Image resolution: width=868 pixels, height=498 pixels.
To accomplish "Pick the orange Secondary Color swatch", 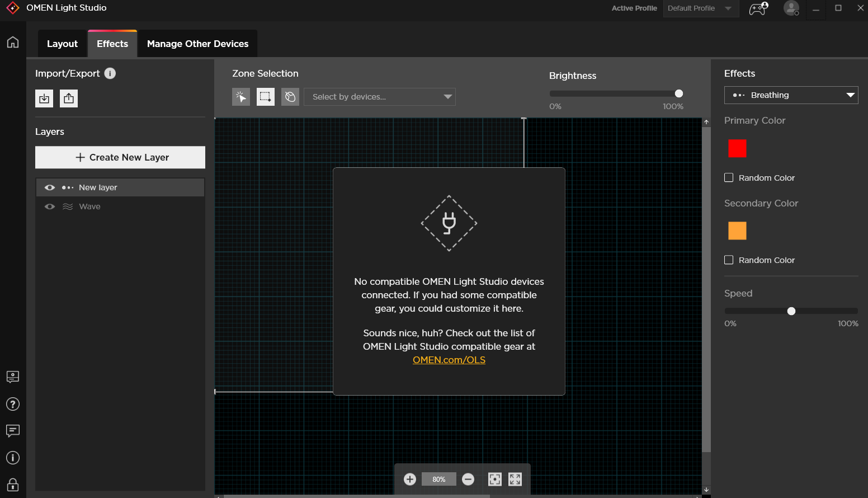I will click(x=737, y=231).
